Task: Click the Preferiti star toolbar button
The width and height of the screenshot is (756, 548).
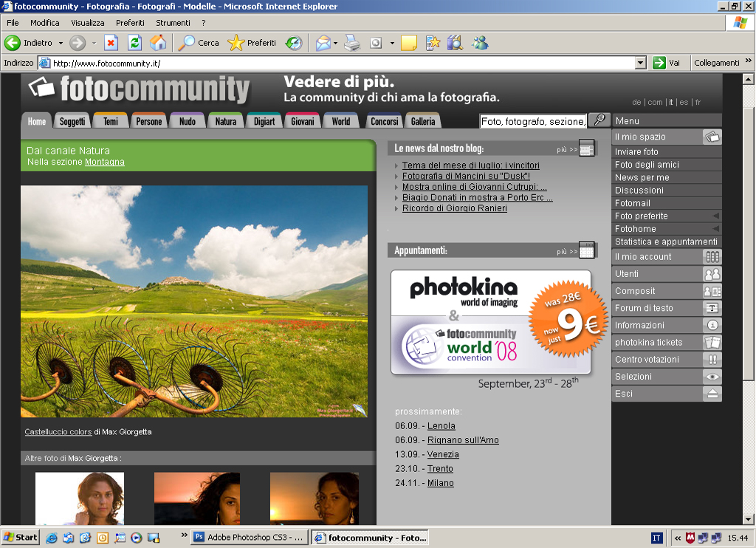Action: [252, 43]
